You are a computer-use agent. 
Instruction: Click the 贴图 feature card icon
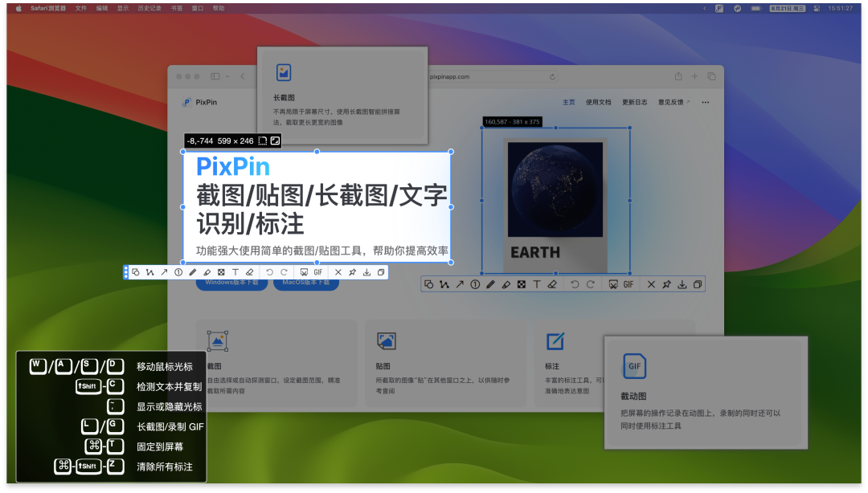386,340
